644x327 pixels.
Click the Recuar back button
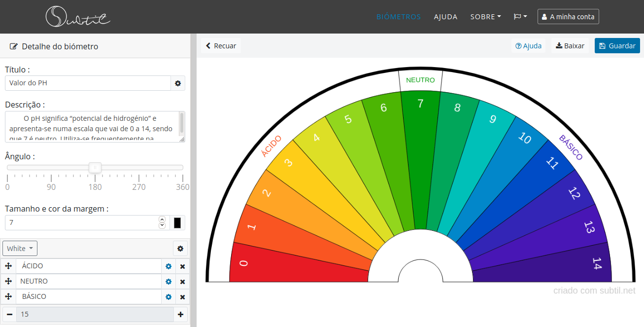[221, 46]
